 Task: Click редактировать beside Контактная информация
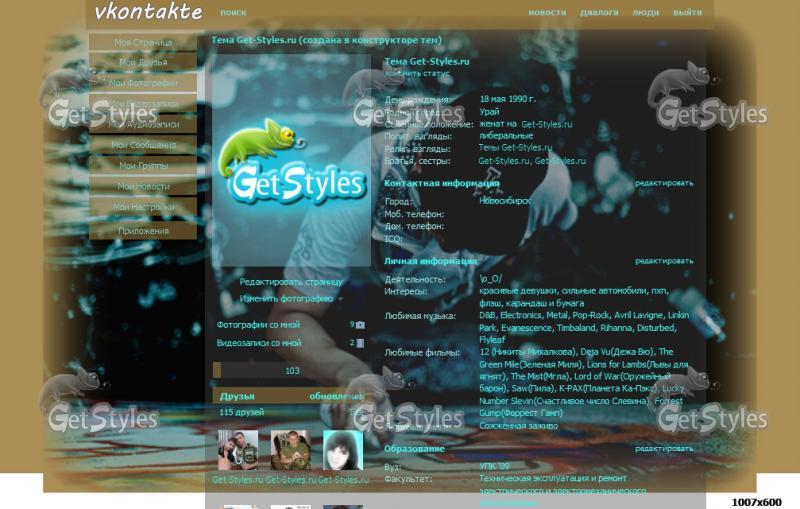[x=664, y=183]
